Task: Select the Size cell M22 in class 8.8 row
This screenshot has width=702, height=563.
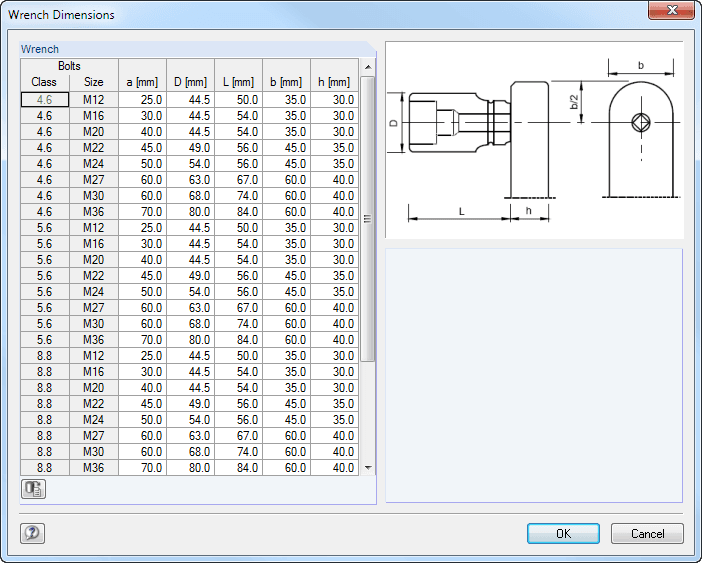Action: tap(94, 404)
